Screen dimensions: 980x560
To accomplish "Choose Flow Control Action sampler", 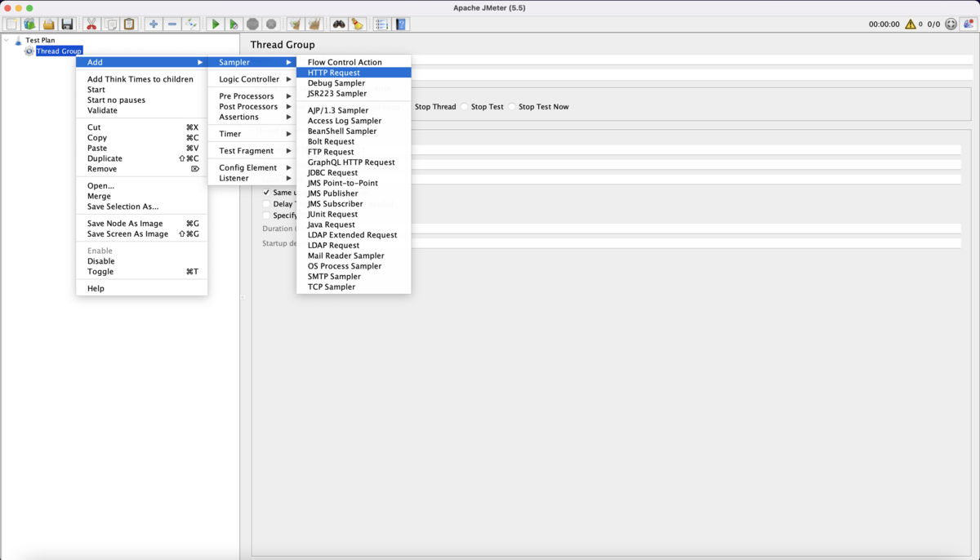I will click(354, 62).
